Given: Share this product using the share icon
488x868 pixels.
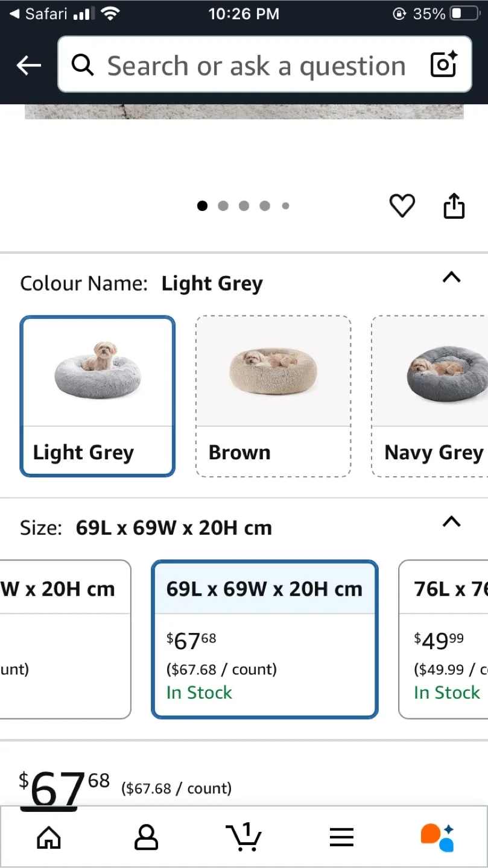Looking at the screenshot, I should tap(454, 206).
